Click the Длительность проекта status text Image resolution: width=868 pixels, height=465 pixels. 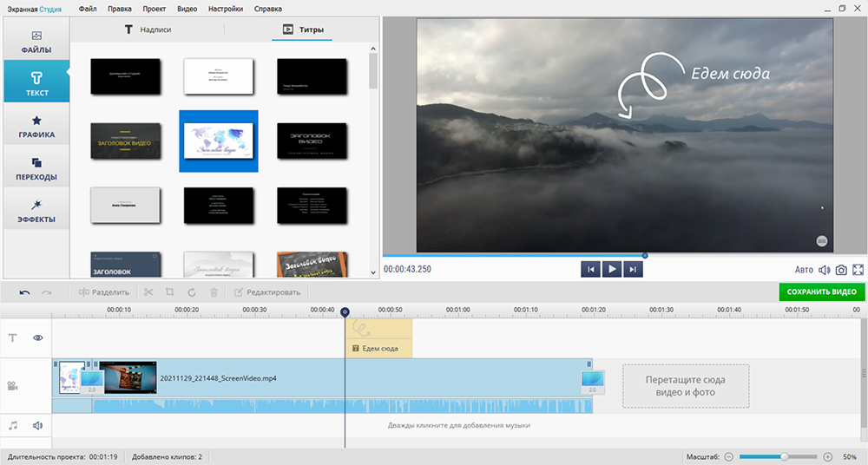62,457
